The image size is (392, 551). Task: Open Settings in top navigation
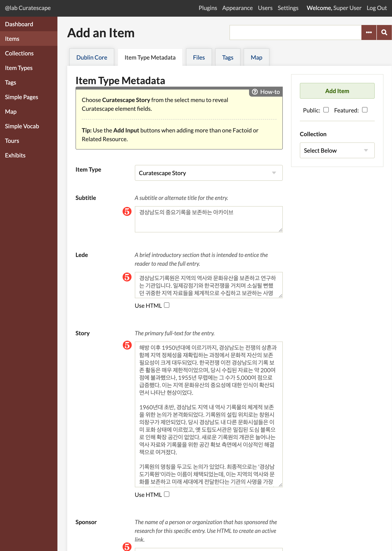coord(288,8)
